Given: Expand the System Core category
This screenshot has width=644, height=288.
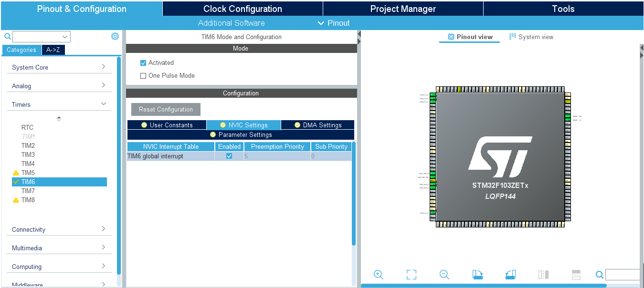Looking at the screenshot, I should 59,67.
